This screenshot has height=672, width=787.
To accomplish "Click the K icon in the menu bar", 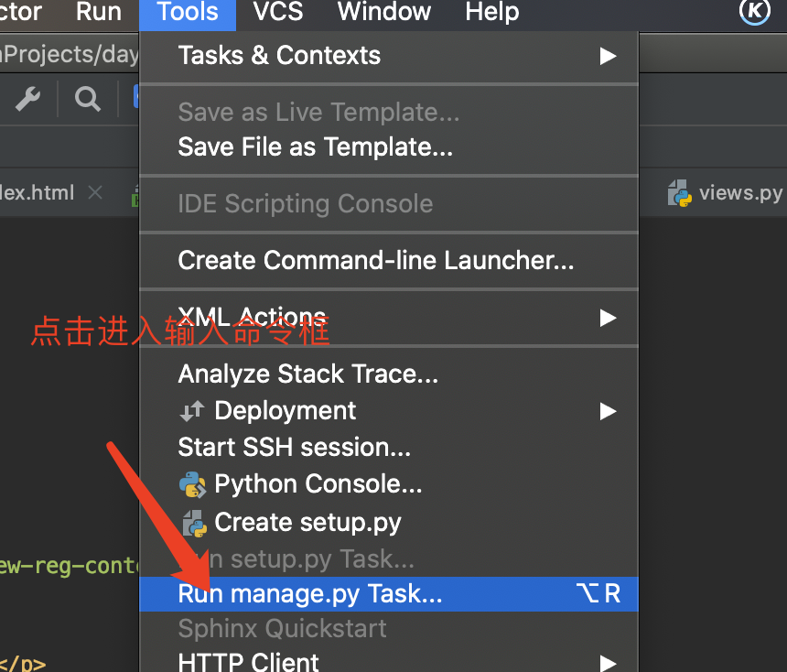I will coord(754,10).
